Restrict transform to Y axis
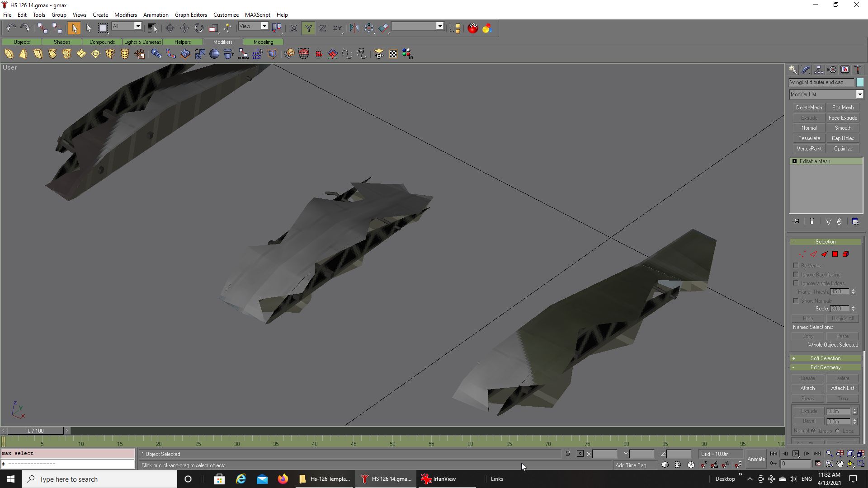The width and height of the screenshot is (868, 488). 308,28
